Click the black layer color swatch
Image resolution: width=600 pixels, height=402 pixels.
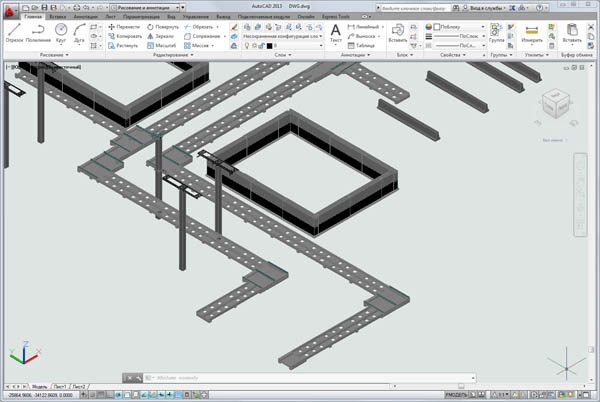pyautogui.click(x=270, y=45)
